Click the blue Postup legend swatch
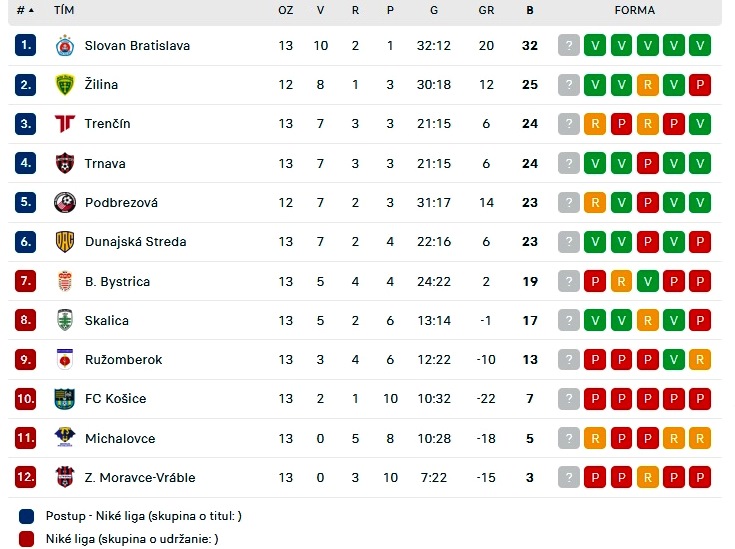The image size is (735, 549). (x=26, y=516)
